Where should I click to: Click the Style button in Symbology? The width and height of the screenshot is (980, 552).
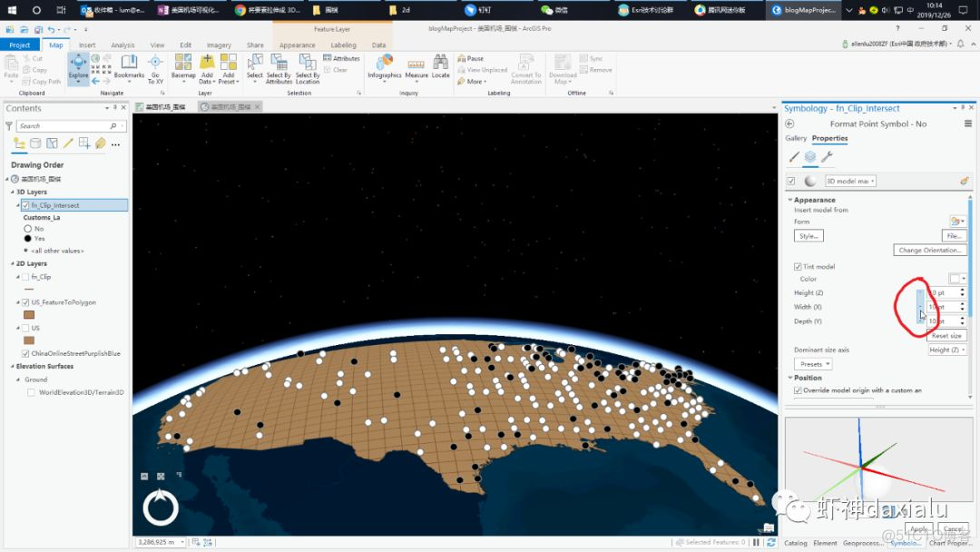coord(808,235)
